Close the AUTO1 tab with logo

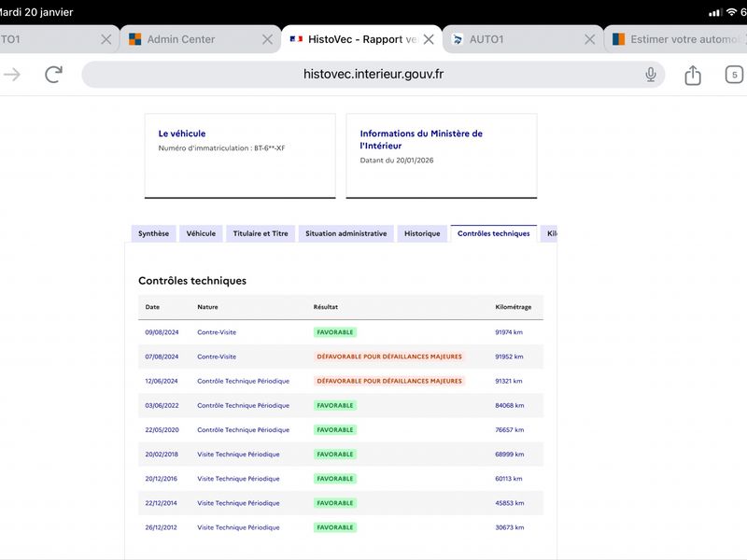(x=589, y=39)
